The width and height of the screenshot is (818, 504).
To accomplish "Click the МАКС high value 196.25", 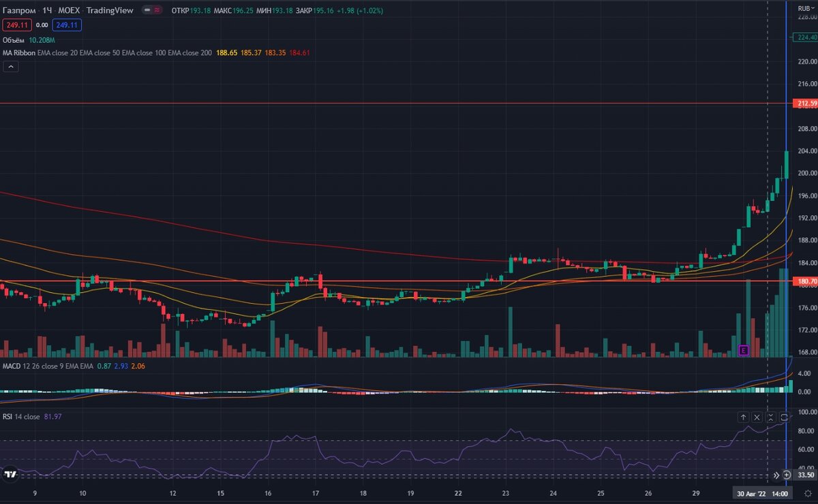I will [x=243, y=11].
